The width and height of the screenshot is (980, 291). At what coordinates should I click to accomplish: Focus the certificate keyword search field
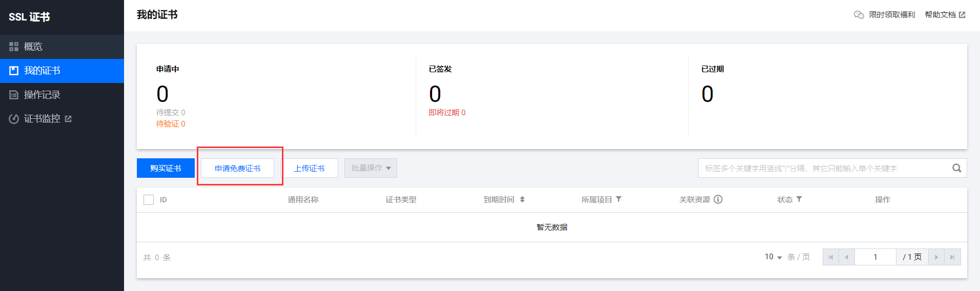click(820, 168)
